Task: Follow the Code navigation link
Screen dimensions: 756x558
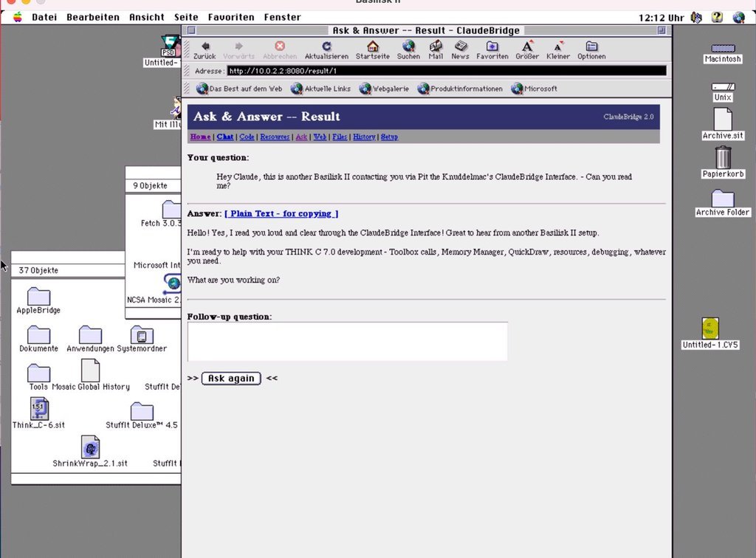Action: [247, 137]
